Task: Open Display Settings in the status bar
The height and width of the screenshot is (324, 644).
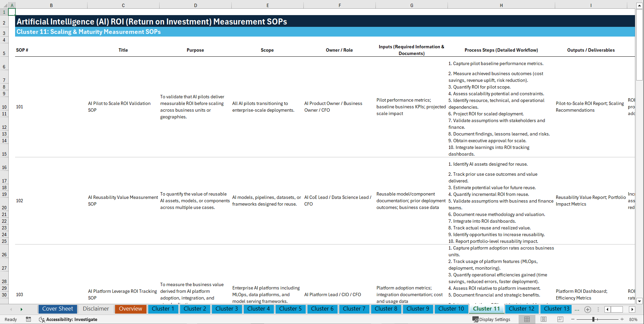Action: (492, 319)
